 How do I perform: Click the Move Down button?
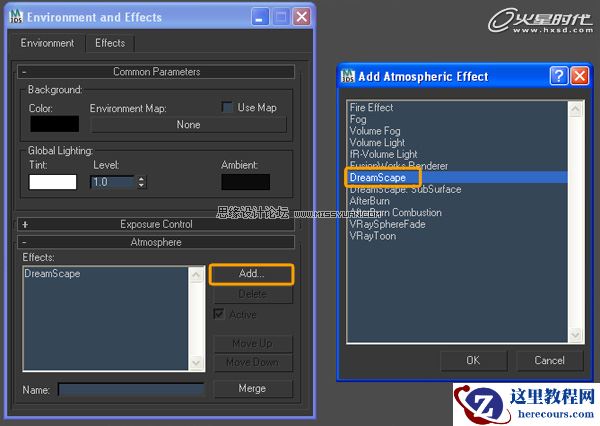[253, 362]
